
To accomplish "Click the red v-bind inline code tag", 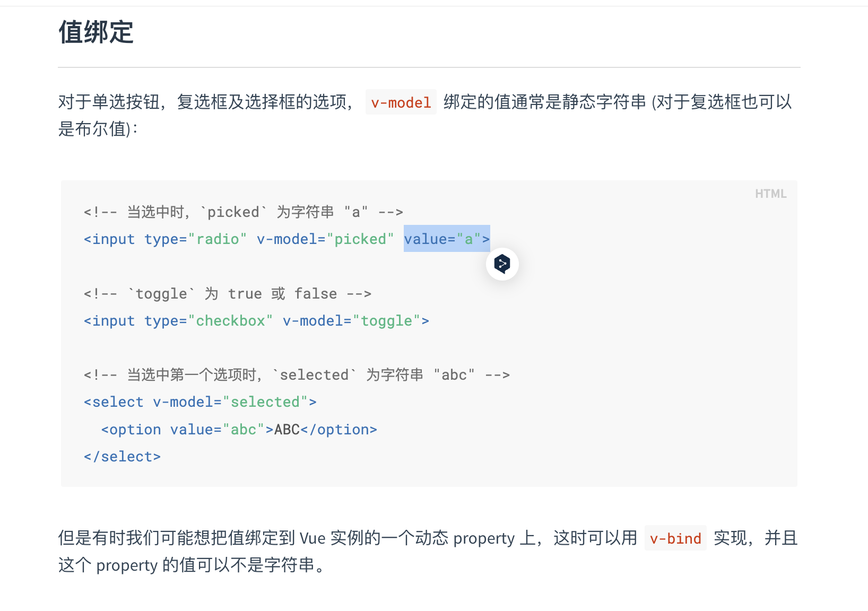I will point(675,538).
